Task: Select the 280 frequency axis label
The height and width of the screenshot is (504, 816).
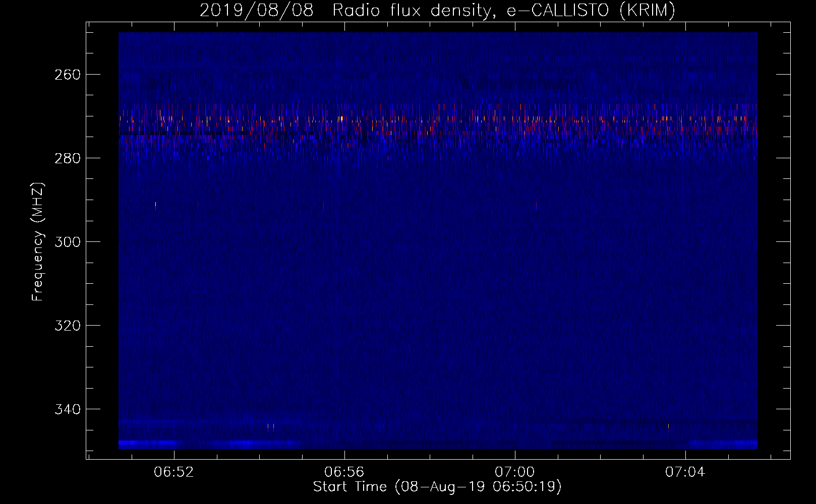Action: 68,158
